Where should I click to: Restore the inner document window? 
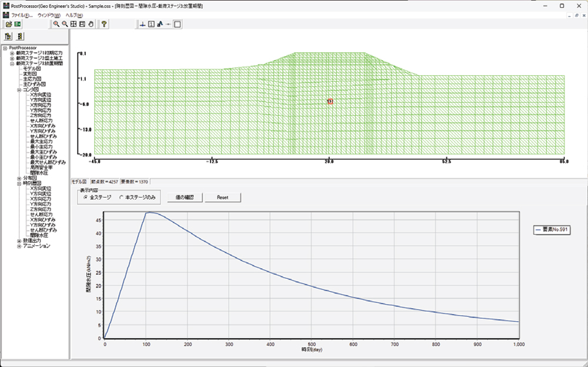point(577,15)
